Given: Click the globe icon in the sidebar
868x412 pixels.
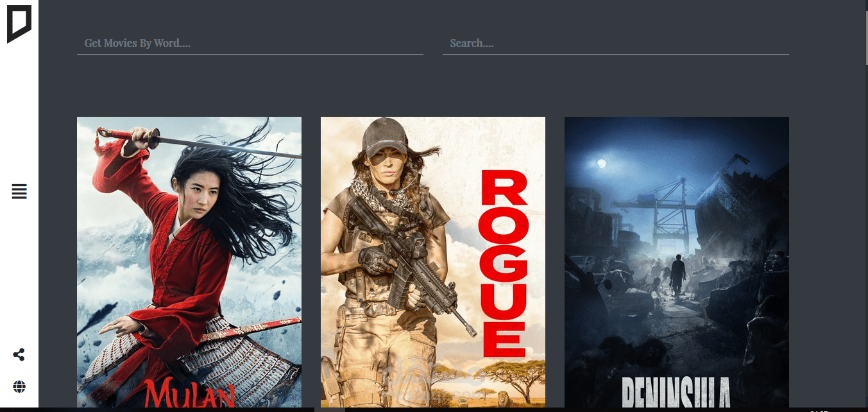Looking at the screenshot, I should point(19,386).
